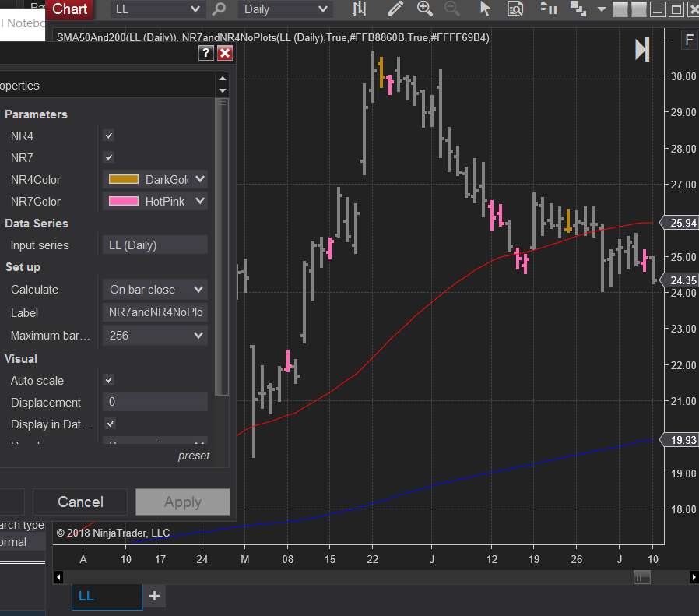Click the preset link

pos(194,456)
